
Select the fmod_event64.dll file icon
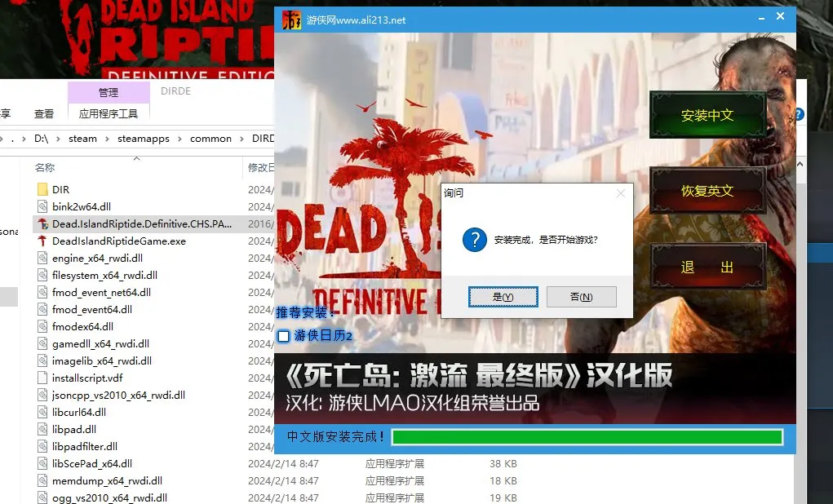[42, 309]
